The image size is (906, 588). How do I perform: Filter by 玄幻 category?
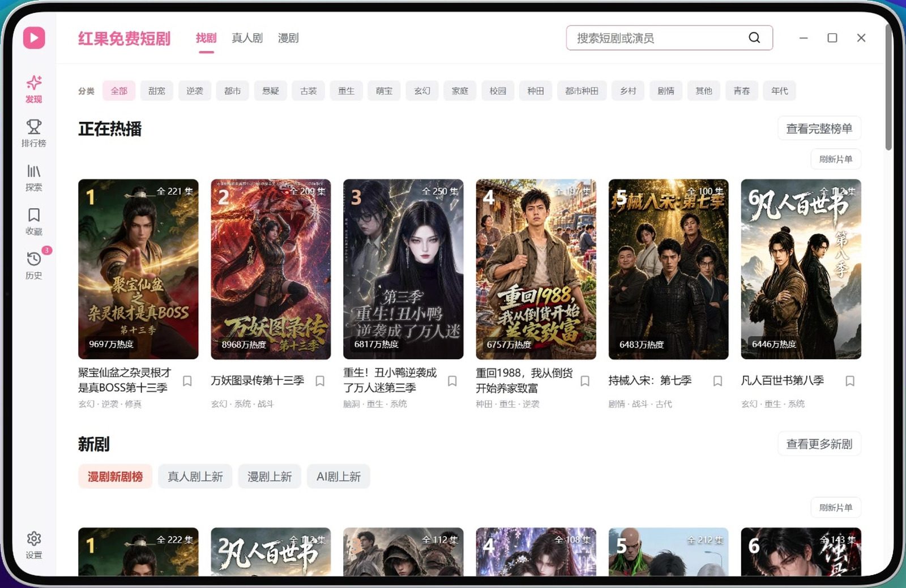[x=422, y=91]
